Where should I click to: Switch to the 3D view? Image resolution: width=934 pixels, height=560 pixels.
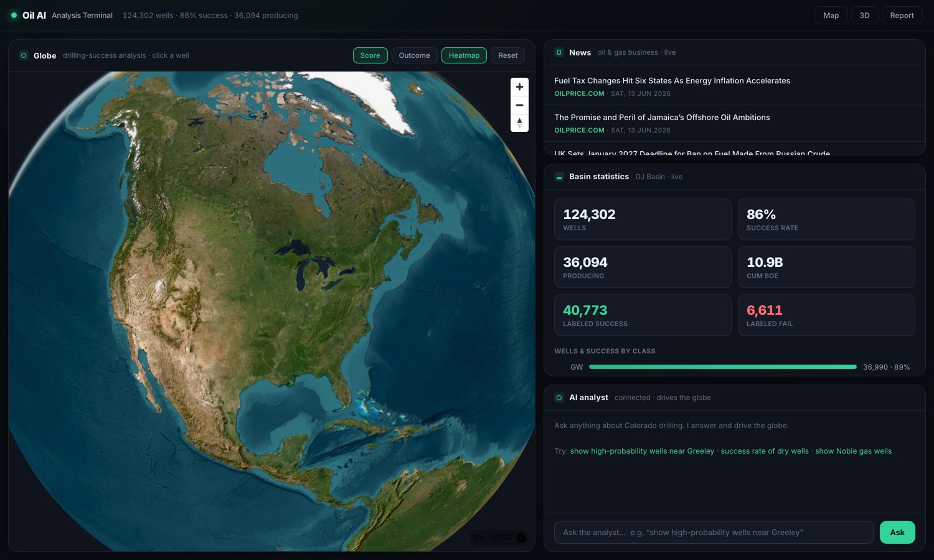(x=864, y=16)
